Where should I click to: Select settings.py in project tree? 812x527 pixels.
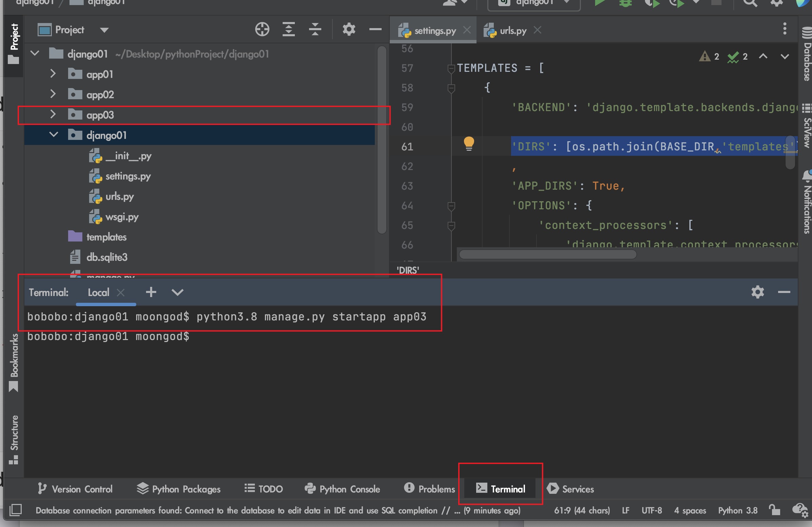(120, 176)
